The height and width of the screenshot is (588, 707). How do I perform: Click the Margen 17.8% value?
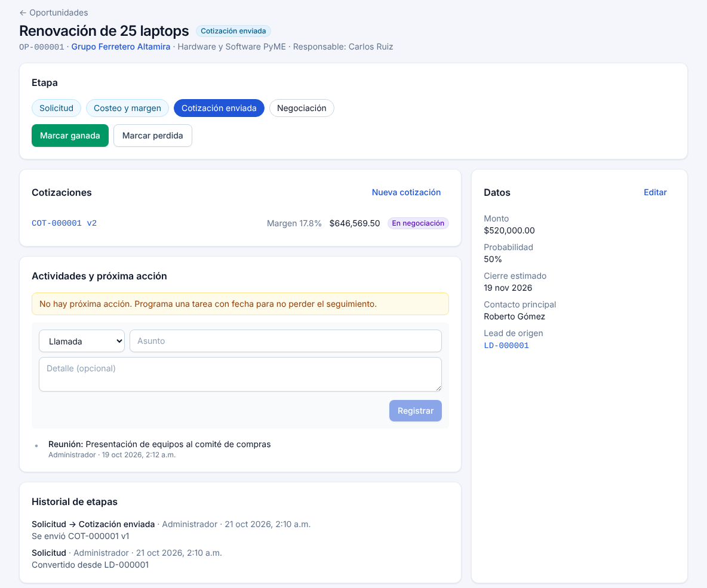[x=294, y=223]
